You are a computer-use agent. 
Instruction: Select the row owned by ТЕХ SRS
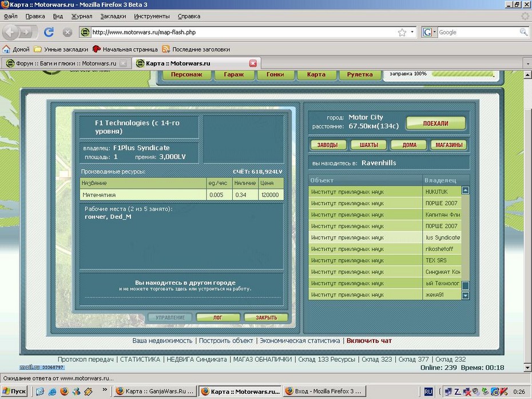click(x=385, y=260)
